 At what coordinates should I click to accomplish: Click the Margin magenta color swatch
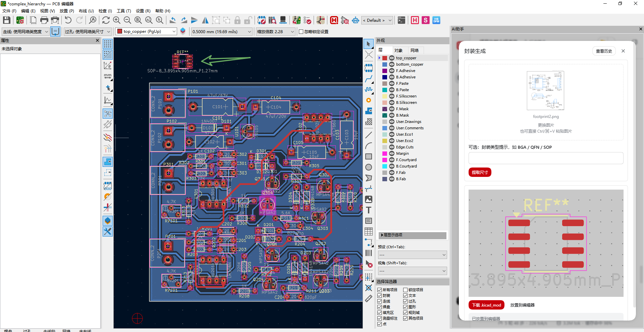[x=385, y=153]
